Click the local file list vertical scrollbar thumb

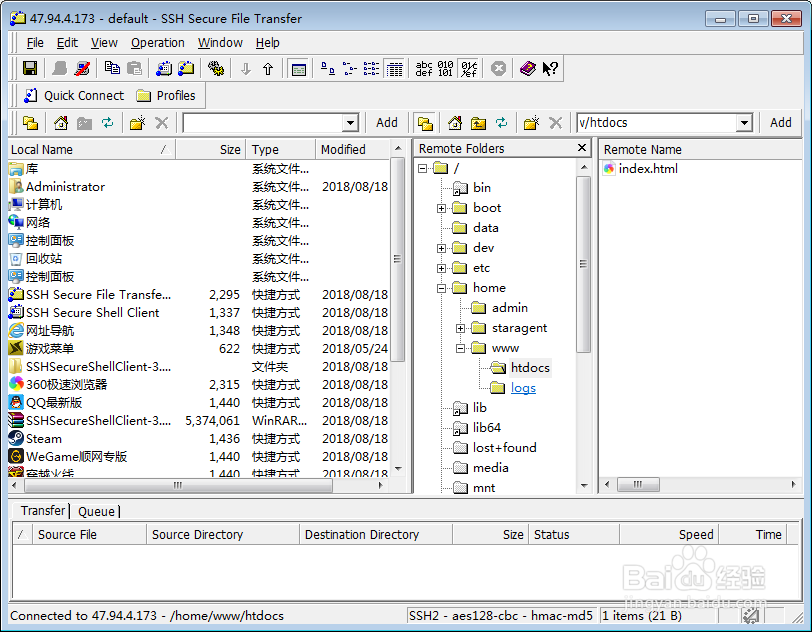click(397, 259)
